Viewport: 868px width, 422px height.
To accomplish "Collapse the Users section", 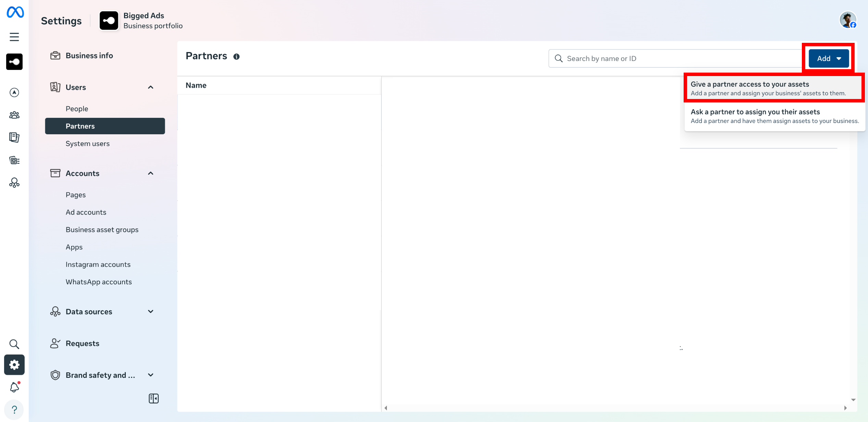I will point(150,87).
